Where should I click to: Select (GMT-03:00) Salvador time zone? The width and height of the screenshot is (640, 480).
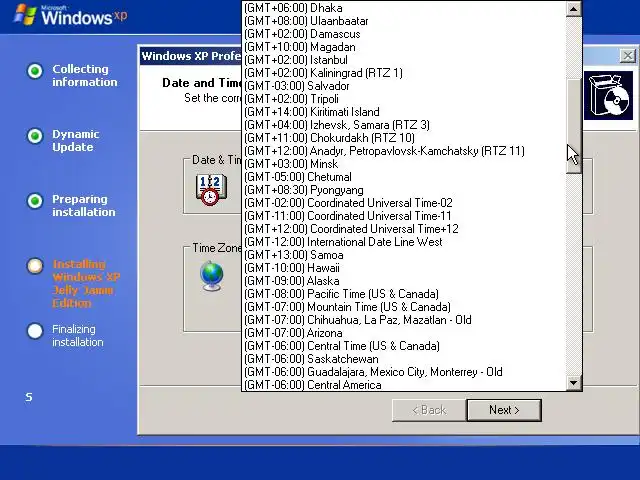[404, 86]
